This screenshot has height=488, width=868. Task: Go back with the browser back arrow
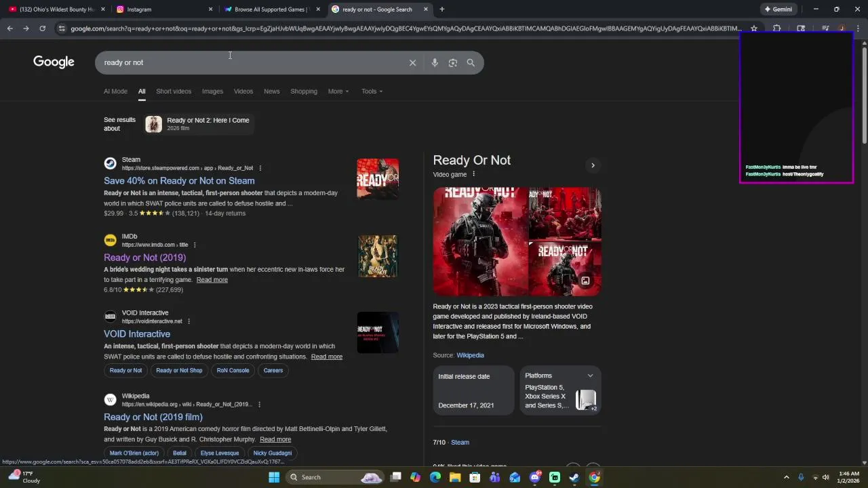coord(9,28)
